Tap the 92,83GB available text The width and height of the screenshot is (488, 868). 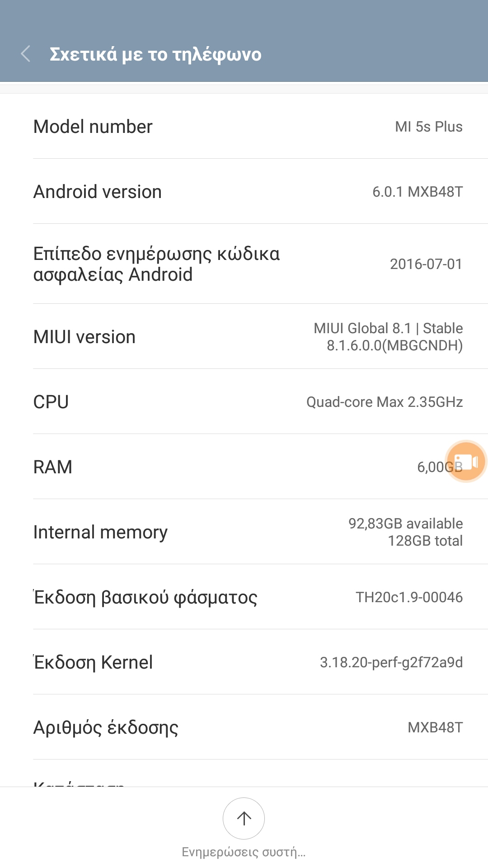point(405,524)
